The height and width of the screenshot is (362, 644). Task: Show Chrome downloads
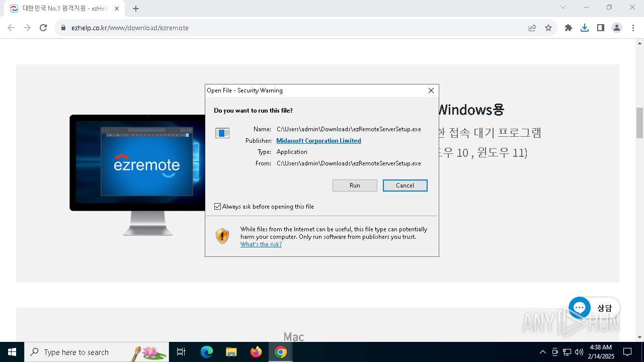[x=585, y=28]
